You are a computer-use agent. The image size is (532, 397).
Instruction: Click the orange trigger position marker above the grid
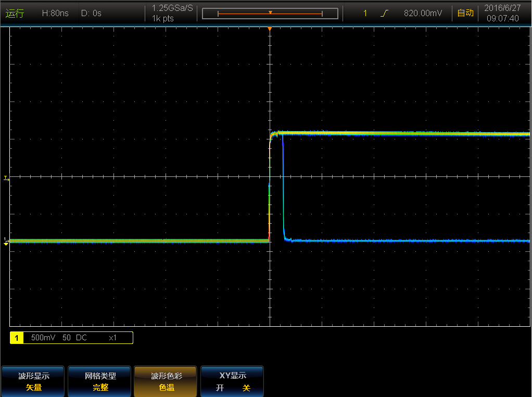point(270,29)
